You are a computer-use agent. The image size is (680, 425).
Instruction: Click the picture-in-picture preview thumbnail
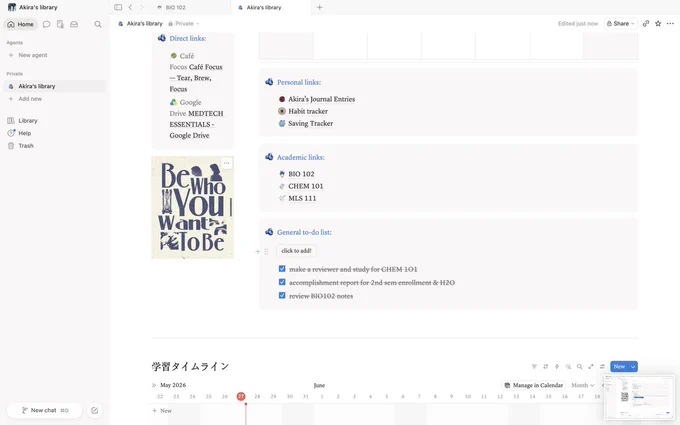[639, 397]
